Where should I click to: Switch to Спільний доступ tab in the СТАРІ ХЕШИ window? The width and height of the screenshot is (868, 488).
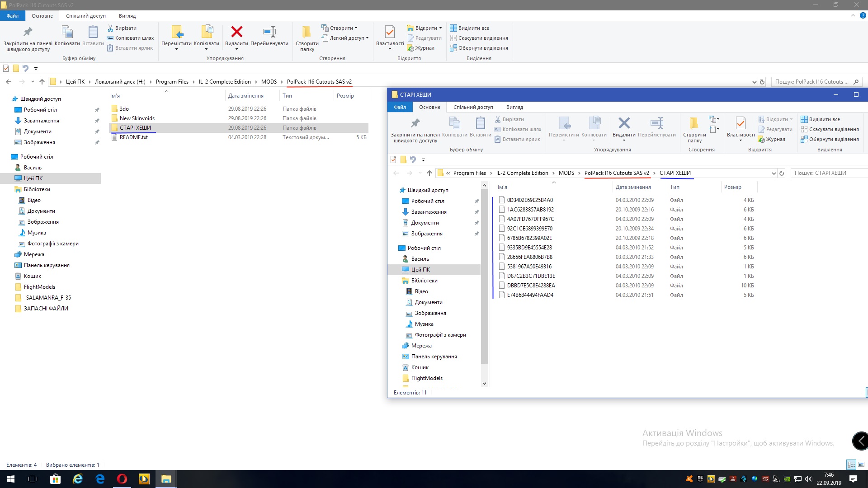[473, 107]
